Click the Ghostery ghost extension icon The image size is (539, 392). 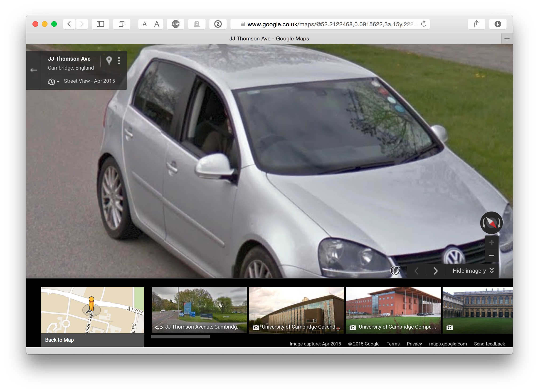coord(197,24)
